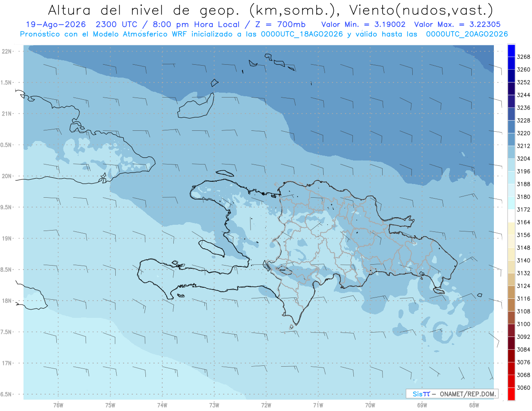The width and height of the screenshot is (532, 411).
Task: Click the white swatch between 3172 and 3164
Action: [511, 215]
